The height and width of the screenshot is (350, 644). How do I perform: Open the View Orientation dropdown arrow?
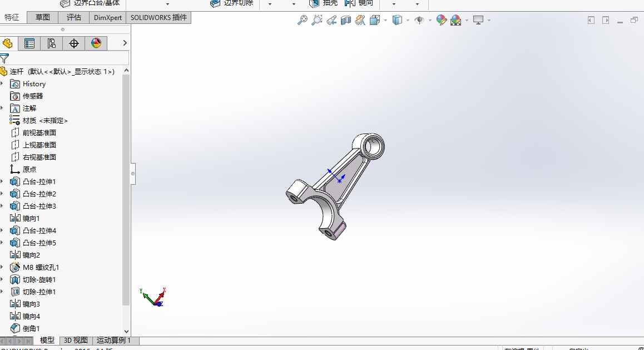click(385, 20)
